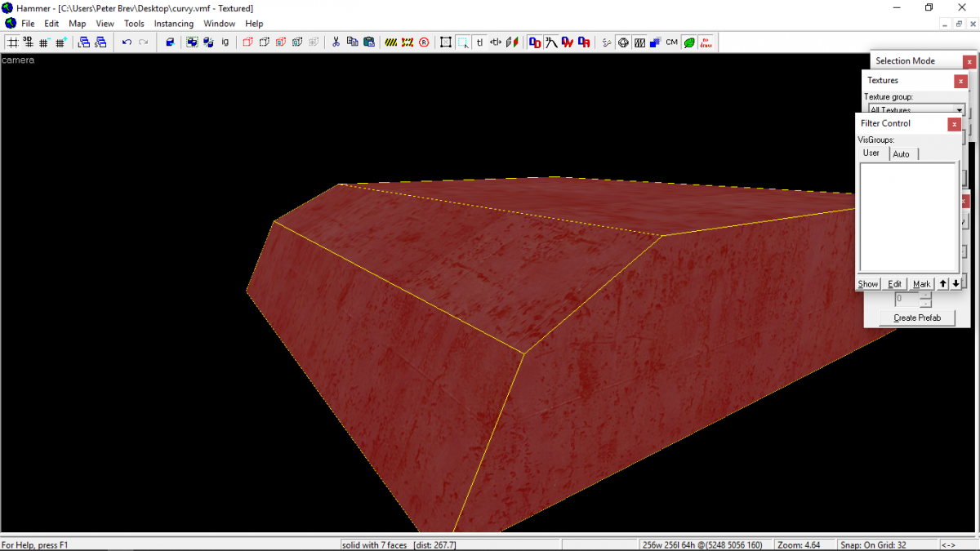
Task: Click the Undo icon on the toolbar
Action: (127, 42)
